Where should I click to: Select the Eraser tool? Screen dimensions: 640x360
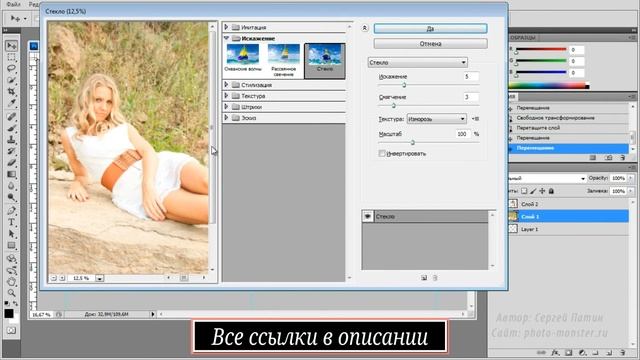(11, 162)
